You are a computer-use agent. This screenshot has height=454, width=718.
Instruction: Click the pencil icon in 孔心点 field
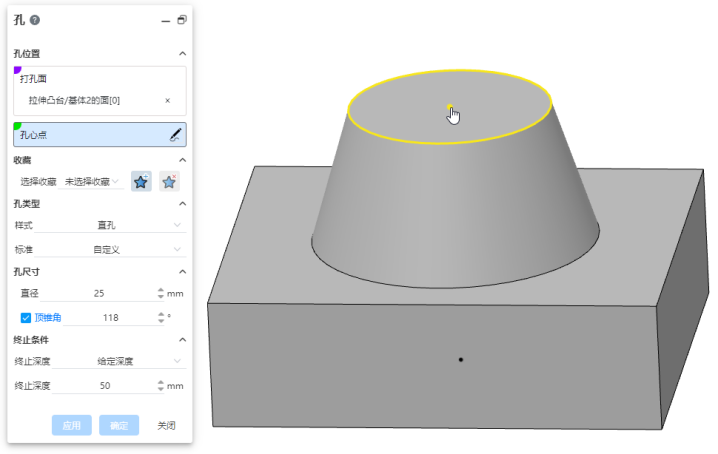pyautogui.click(x=175, y=134)
